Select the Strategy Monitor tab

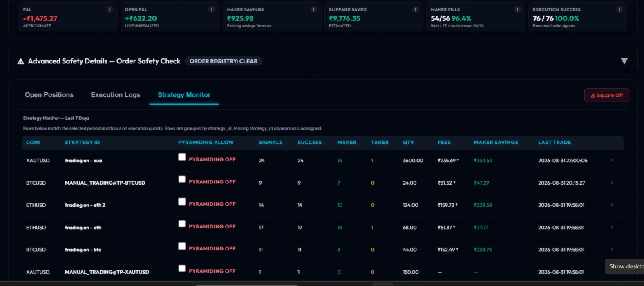pos(184,95)
